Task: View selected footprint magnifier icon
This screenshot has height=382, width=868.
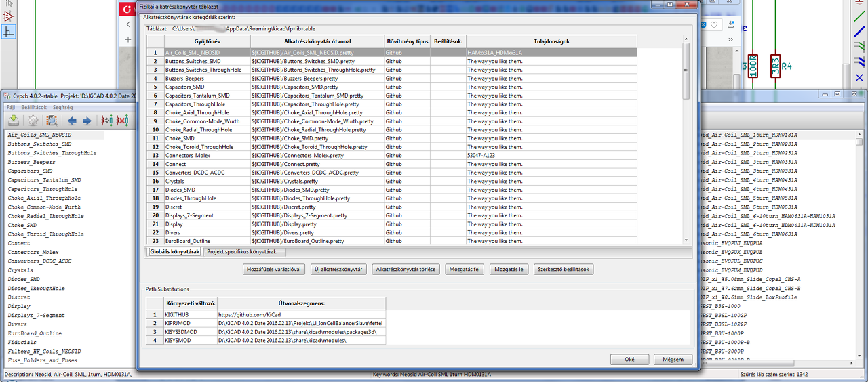Action: pos(51,121)
